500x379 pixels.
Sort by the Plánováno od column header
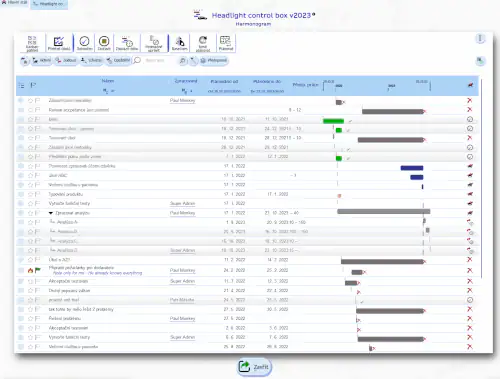(224, 81)
